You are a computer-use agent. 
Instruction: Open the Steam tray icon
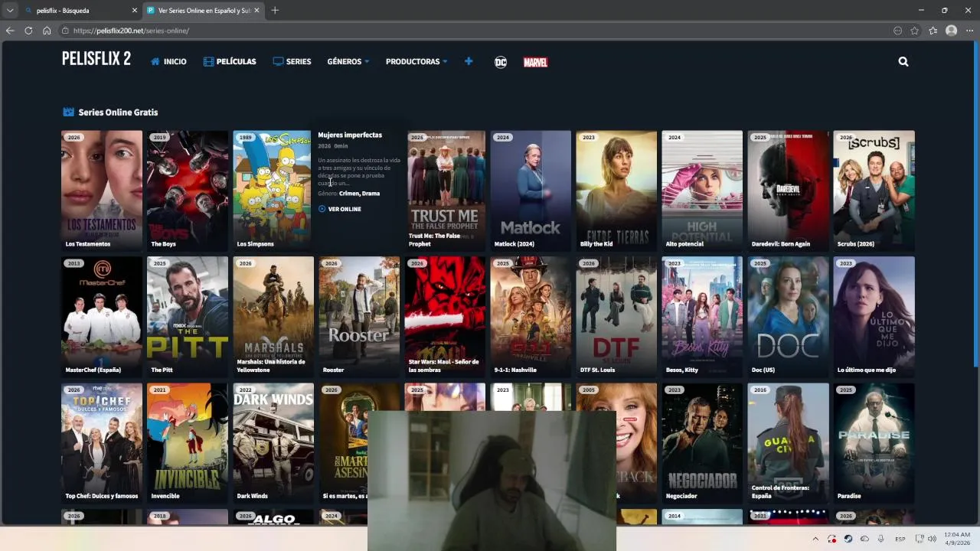[848, 539]
